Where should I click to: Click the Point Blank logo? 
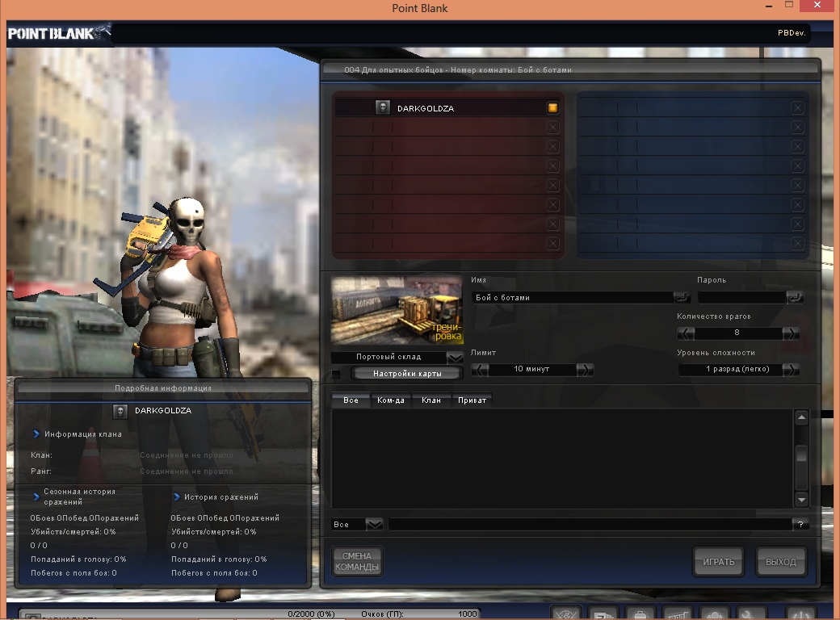click(x=58, y=33)
